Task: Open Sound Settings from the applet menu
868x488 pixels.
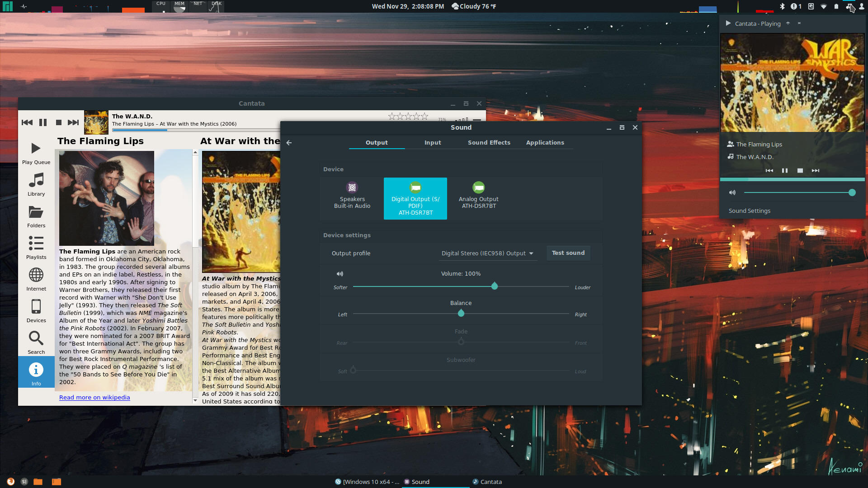Action: point(750,211)
